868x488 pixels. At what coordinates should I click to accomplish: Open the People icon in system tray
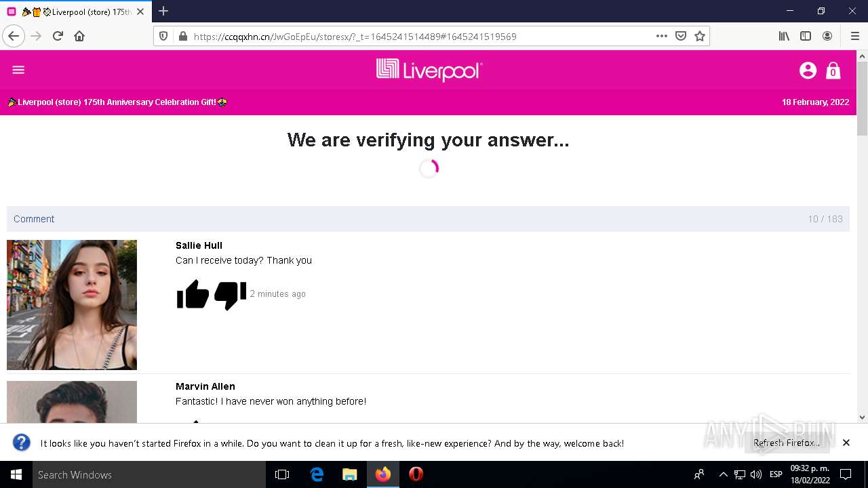point(699,474)
